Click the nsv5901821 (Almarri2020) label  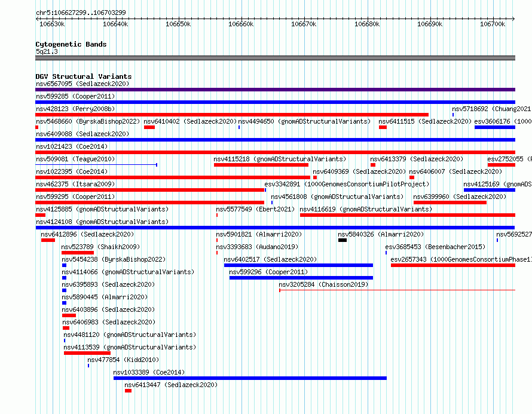(x=259, y=234)
